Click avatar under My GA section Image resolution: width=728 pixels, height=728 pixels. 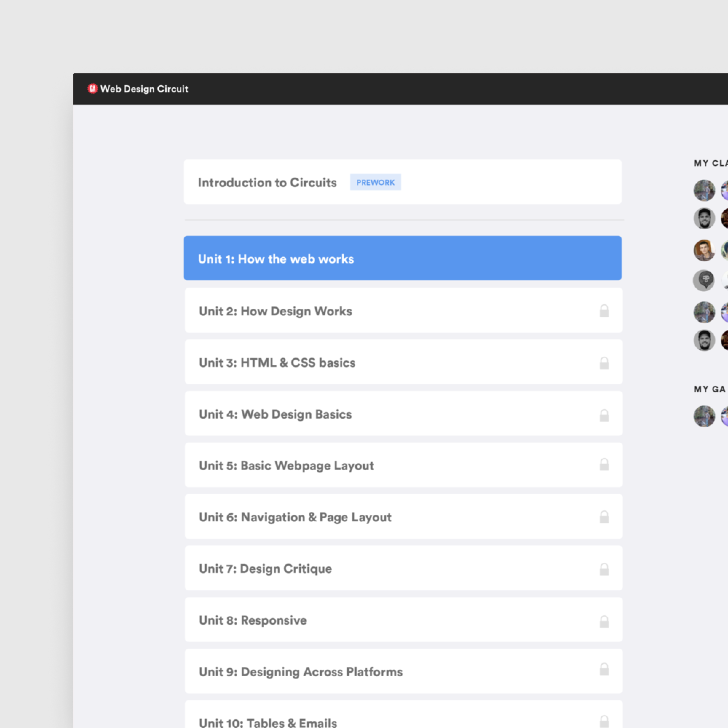click(704, 416)
